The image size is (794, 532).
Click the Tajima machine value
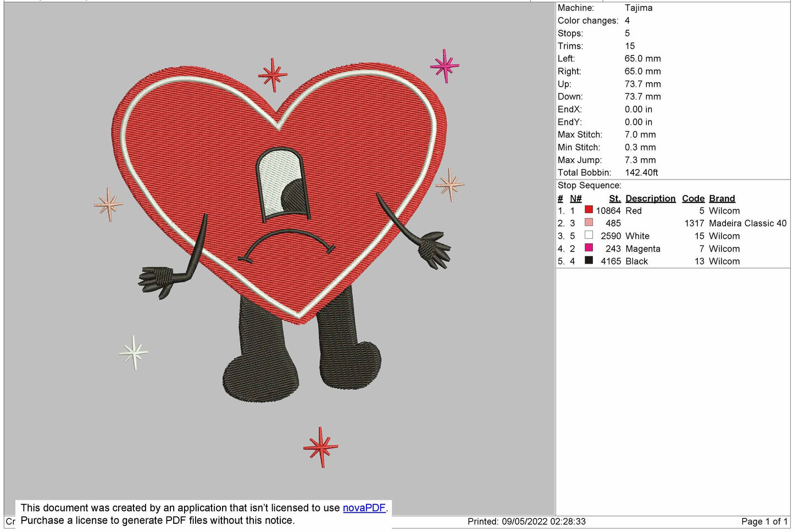tap(638, 8)
